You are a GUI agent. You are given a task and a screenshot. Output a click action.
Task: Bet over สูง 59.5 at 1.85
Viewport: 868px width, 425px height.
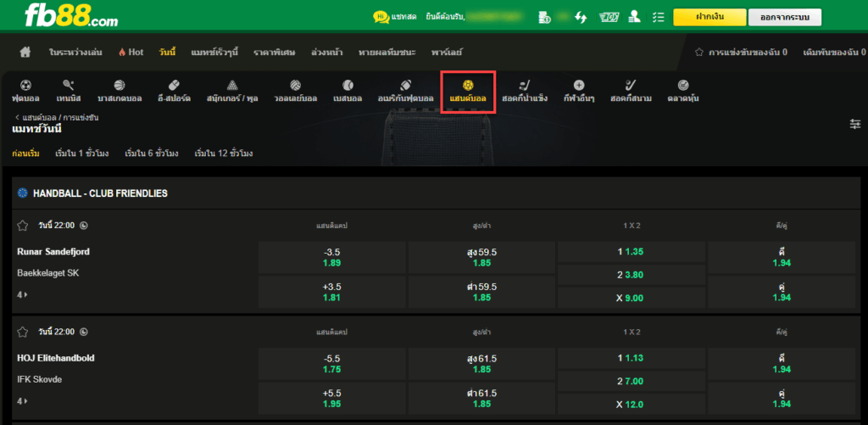tap(481, 257)
